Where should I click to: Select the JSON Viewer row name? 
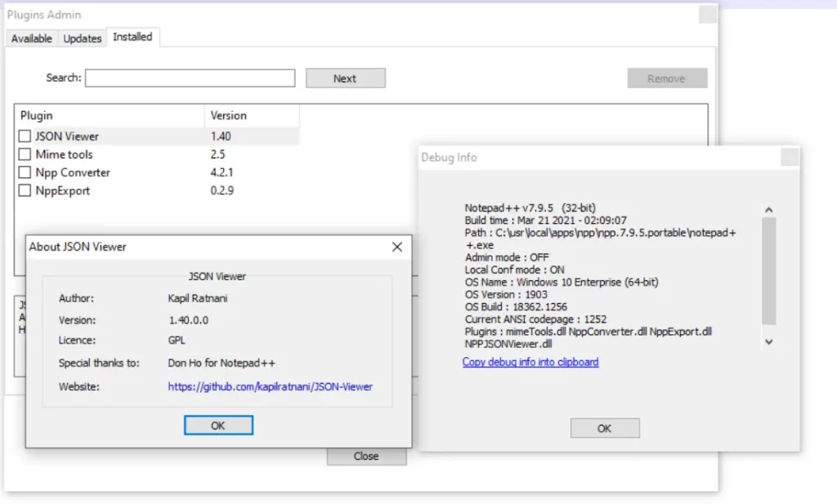click(67, 136)
